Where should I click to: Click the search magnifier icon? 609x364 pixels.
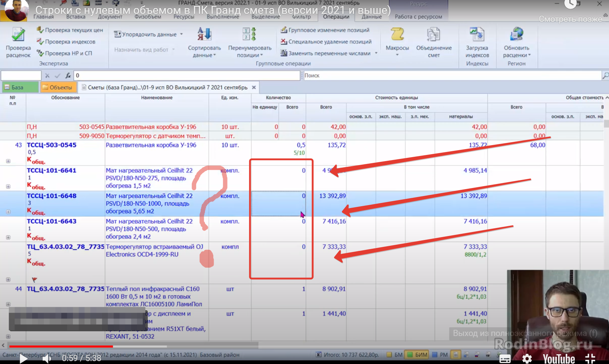pos(605,76)
